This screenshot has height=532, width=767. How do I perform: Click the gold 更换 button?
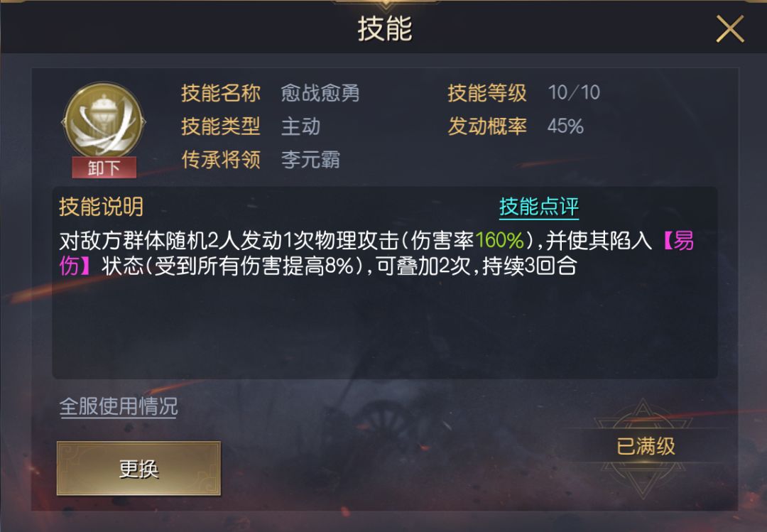pyautogui.click(x=139, y=468)
